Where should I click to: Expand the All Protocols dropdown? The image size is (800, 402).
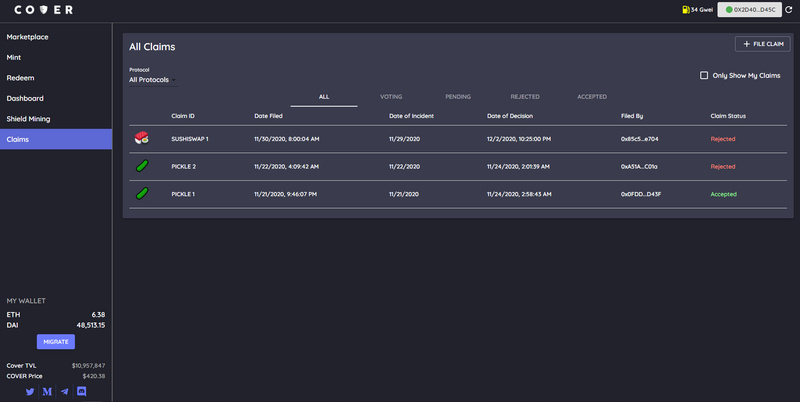(153, 80)
